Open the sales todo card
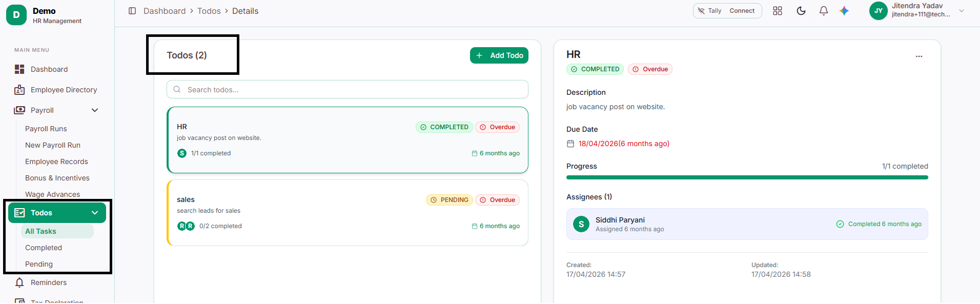Viewport: 980px width, 304px height. coord(348,213)
